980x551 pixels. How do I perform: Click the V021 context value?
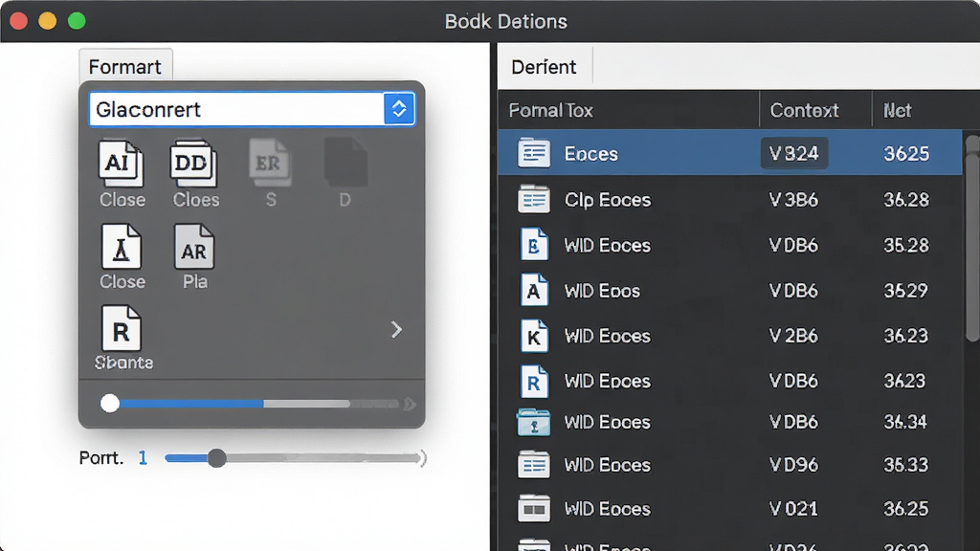(793, 509)
